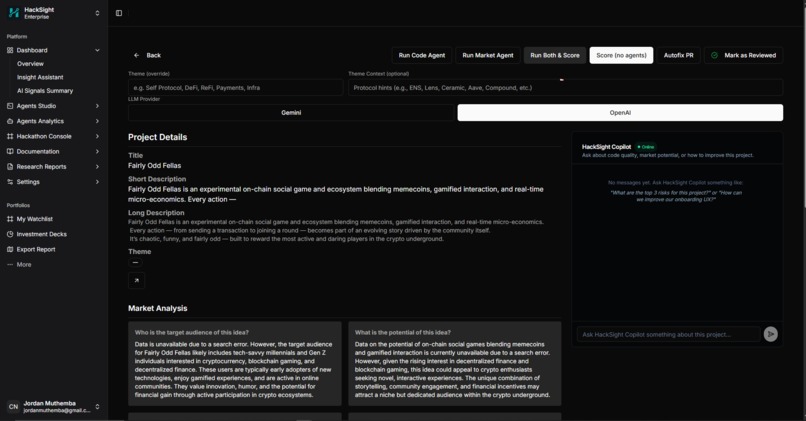Image resolution: width=806 pixels, height=421 pixels.
Task: Click Run Both & Score button
Action: pos(555,55)
